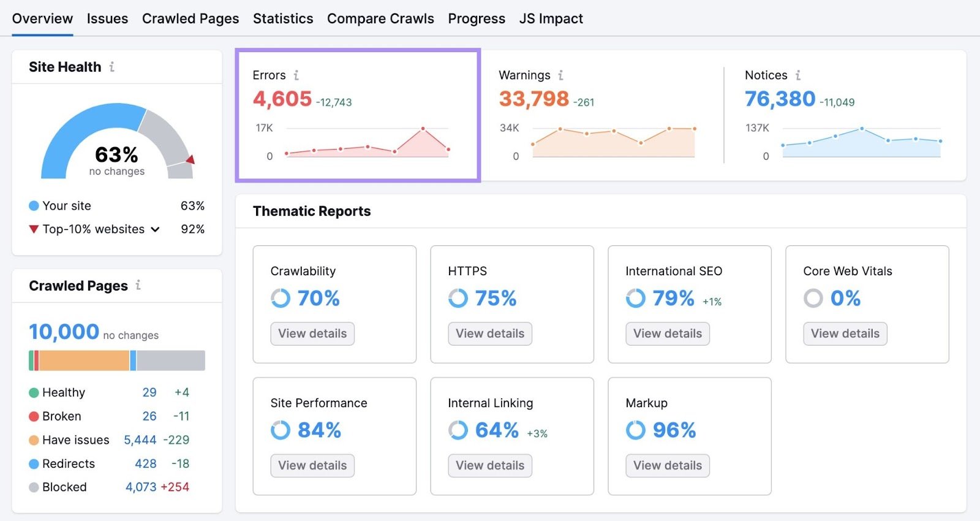Open the JS Impact tab
The width and height of the screenshot is (980, 521).
pos(551,18)
